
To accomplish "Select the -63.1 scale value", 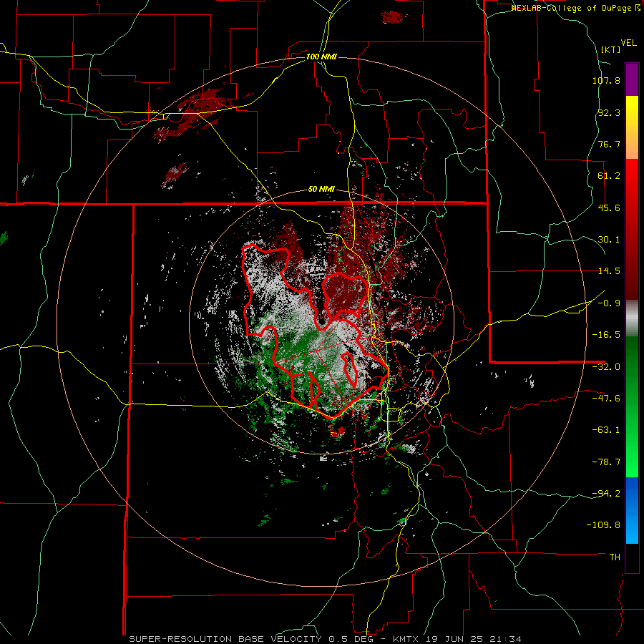I will pos(606,430).
